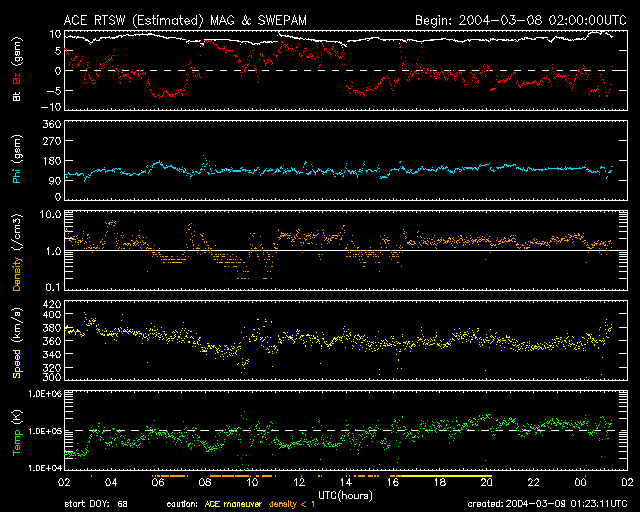Click the '00' hour label on time axis
The height and width of the screenshot is (512, 640).
(580, 483)
